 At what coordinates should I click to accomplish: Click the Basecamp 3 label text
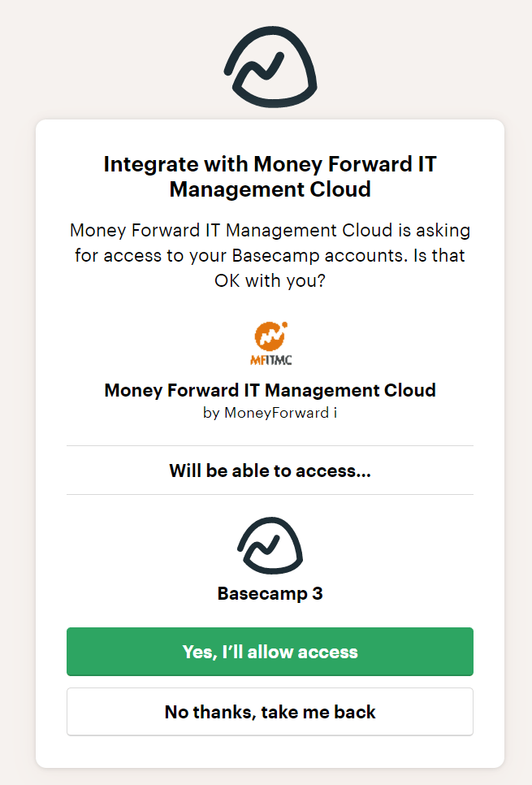click(270, 594)
